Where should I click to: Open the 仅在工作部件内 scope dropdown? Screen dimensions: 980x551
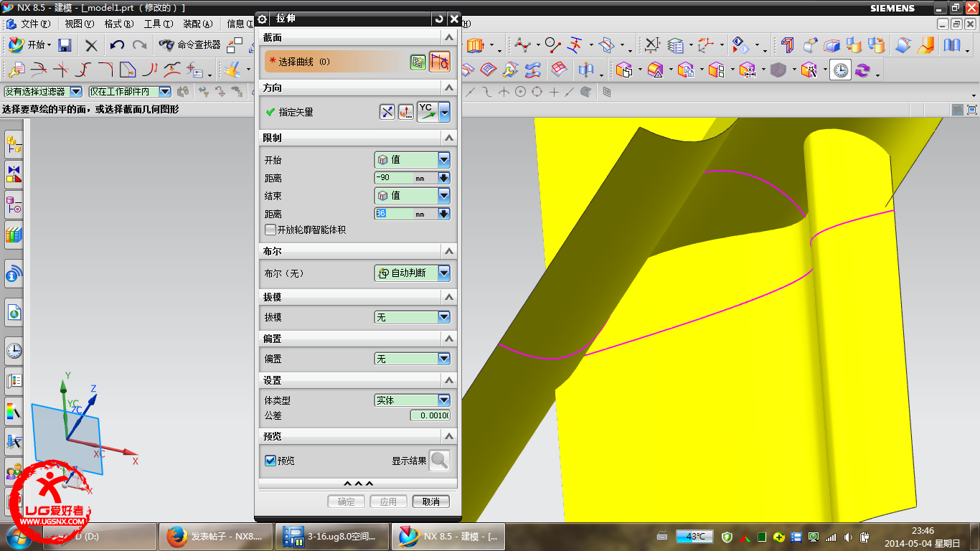coord(129,92)
